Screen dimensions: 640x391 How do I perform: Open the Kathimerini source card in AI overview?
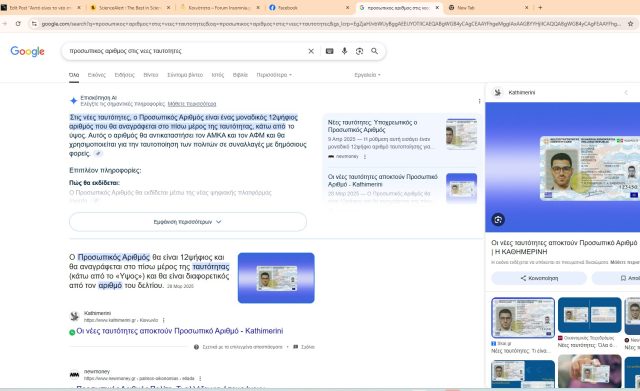pos(402,187)
